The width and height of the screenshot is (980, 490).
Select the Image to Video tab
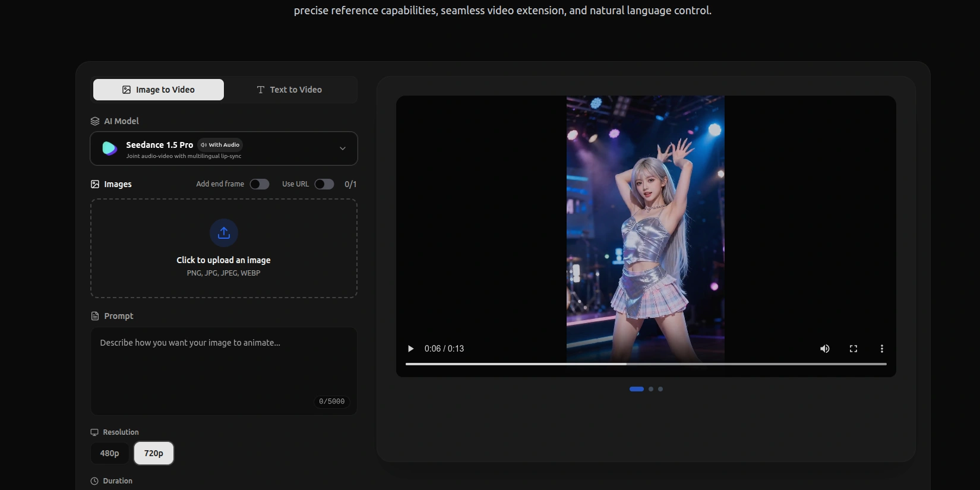[159, 90]
